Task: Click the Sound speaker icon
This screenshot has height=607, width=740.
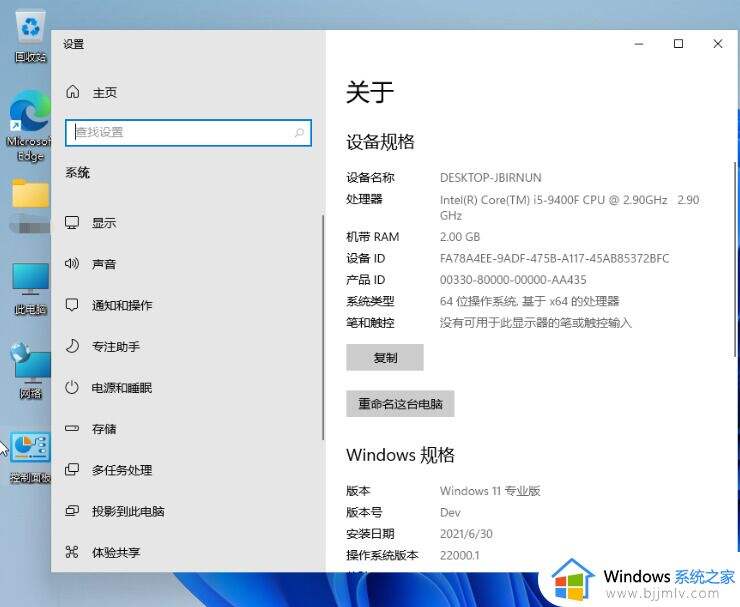Action: click(x=72, y=263)
